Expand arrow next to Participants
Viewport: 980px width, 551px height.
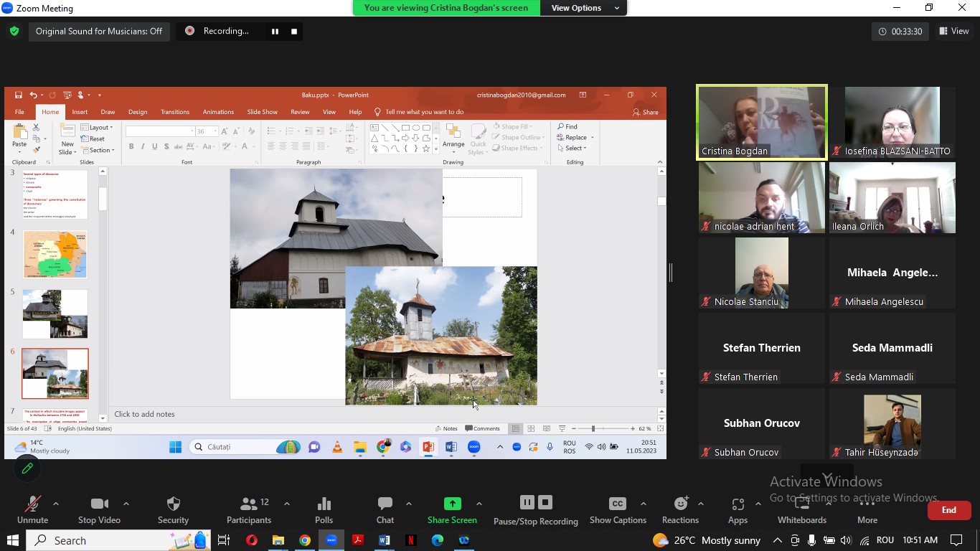click(x=287, y=504)
